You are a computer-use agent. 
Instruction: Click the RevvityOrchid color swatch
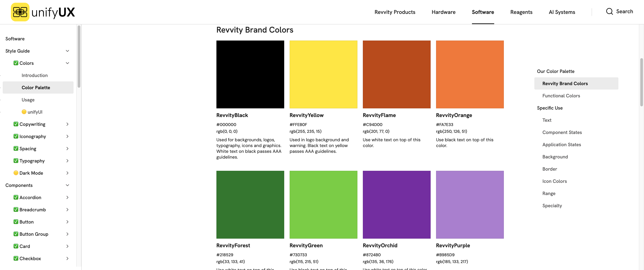[x=397, y=205]
